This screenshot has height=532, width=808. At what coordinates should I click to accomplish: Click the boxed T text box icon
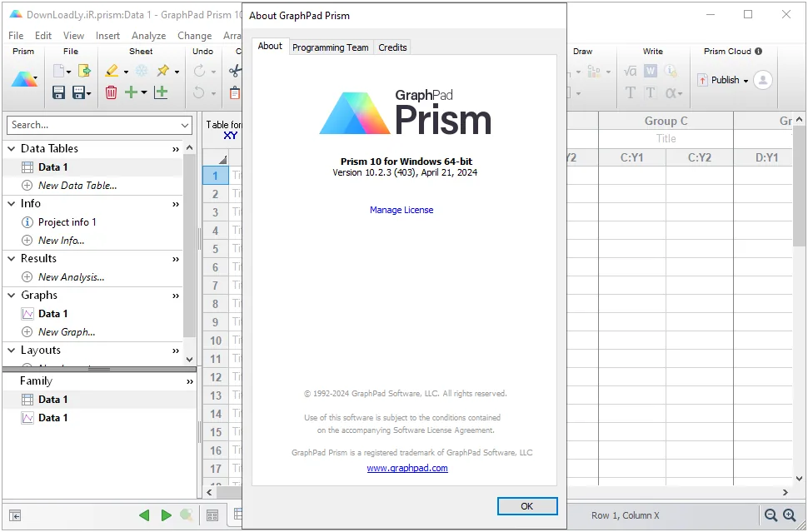pos(651,92)
